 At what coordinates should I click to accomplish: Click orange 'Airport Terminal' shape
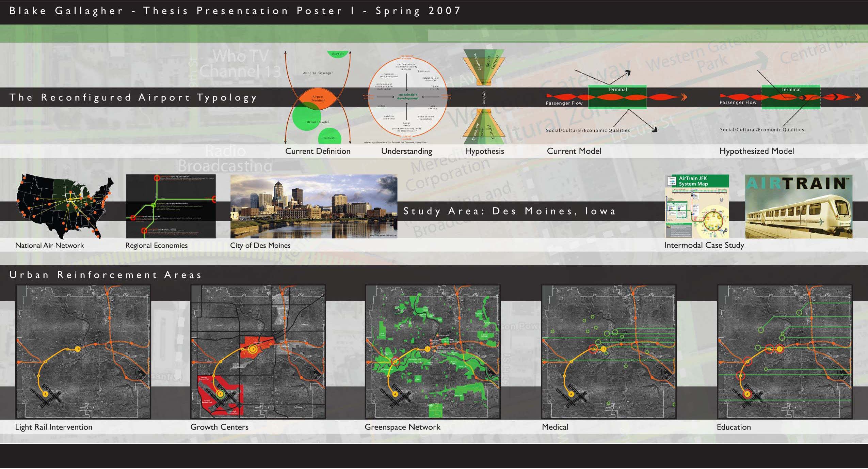pos(318,98)
